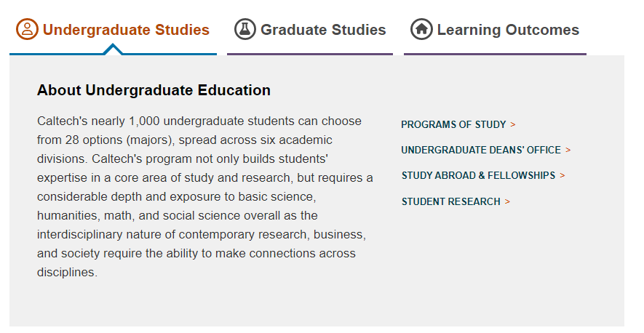The width and height of the screenshot is (644, 333).
Task: Click the arrow after Undergraduate Deans' Office
Action: coord(568,151)
